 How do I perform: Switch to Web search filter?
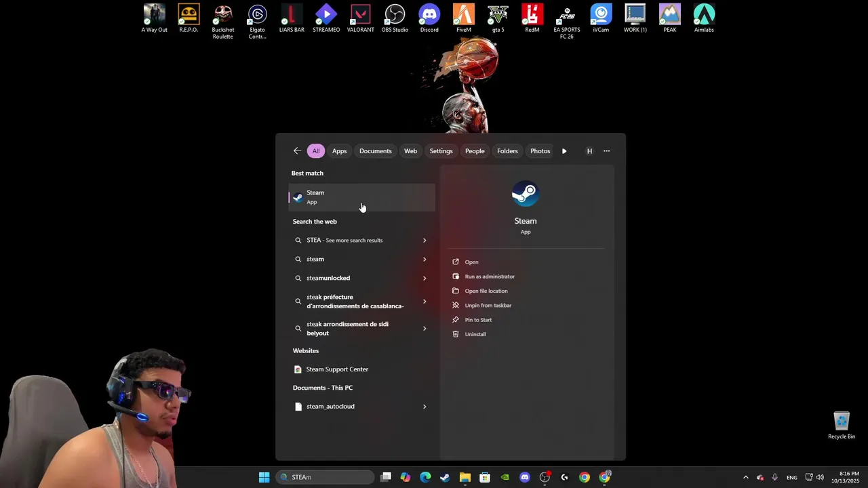[x=411, y=151]
